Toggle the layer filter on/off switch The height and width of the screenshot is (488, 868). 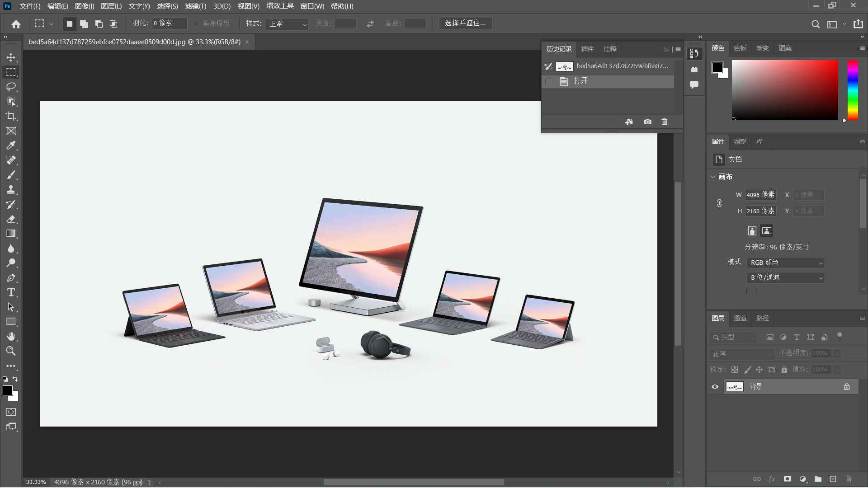(x=840, y=335)
